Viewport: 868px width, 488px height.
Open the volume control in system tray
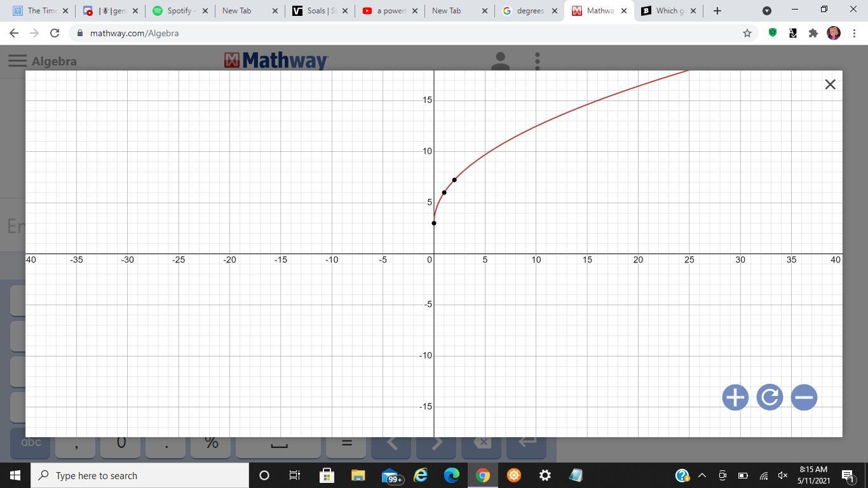[783, 475]
